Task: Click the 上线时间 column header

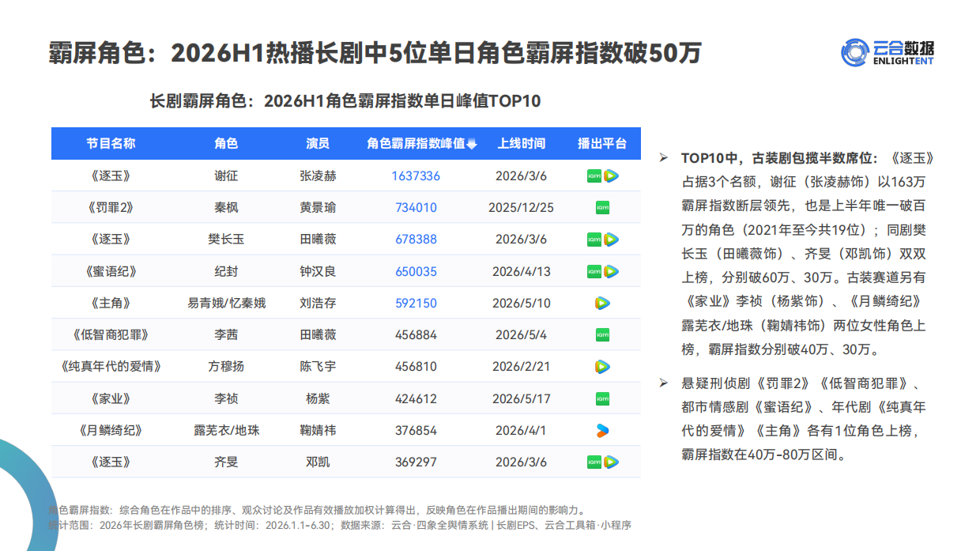Action: click(521, 144)
